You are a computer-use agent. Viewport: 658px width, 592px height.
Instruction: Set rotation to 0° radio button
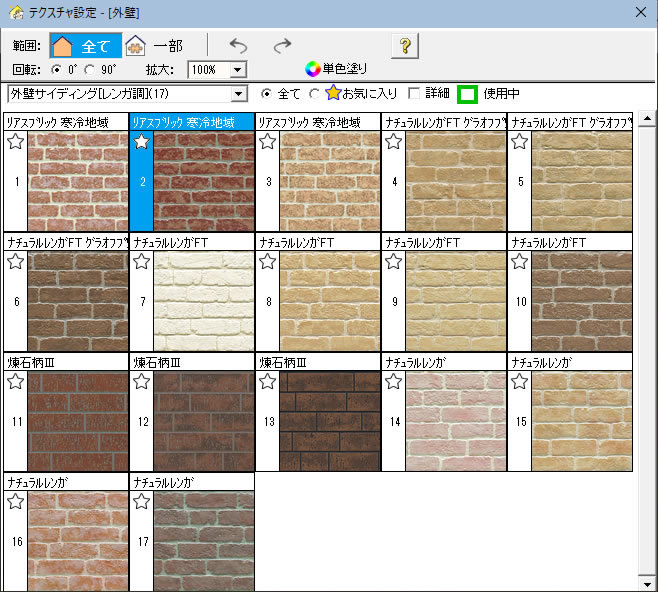coord(56,70)
